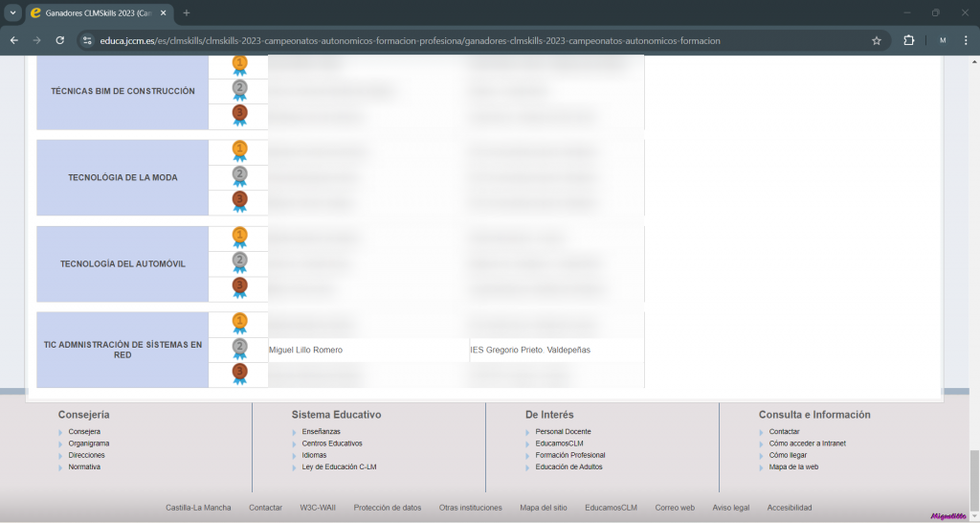This screenshot has height=523, width=980.
Task: Select the Miguel Lillo Romero name cell
Action: tap(368, 350)
